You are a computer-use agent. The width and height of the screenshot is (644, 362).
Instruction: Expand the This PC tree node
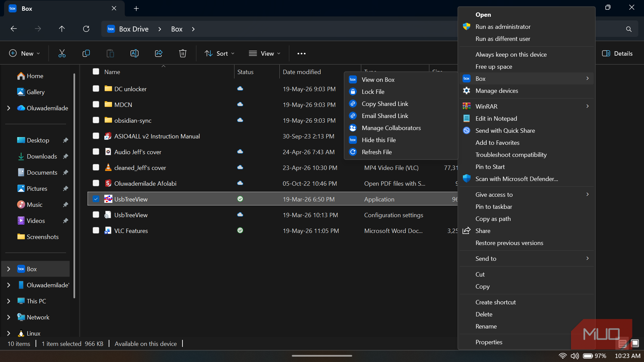tap(9, 301)
